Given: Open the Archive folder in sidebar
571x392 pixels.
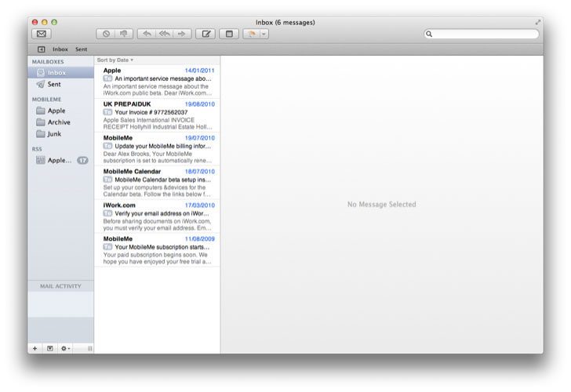Looking at the screenshot, I should coord(61,122).
